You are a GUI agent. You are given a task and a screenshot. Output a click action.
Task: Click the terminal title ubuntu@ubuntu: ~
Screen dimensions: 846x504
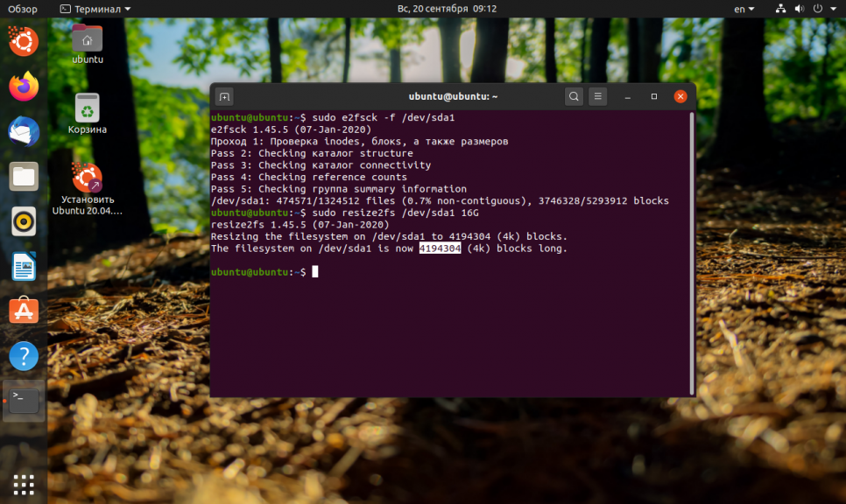click(x=453, y=96)
